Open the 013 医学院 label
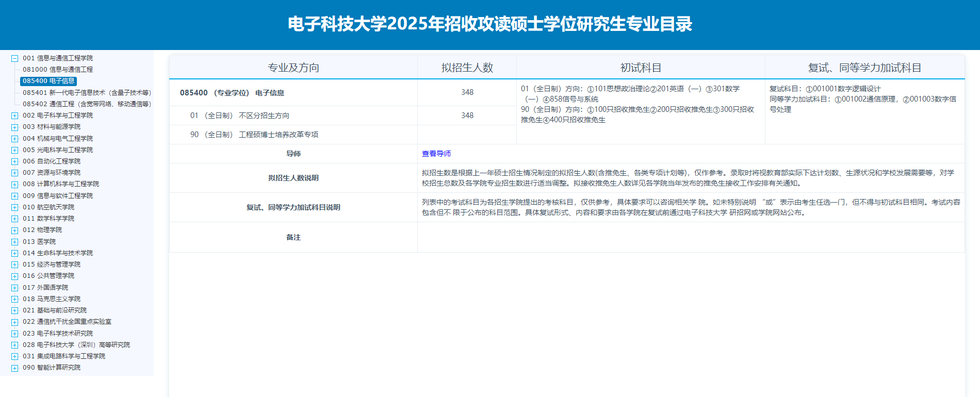 39,242
